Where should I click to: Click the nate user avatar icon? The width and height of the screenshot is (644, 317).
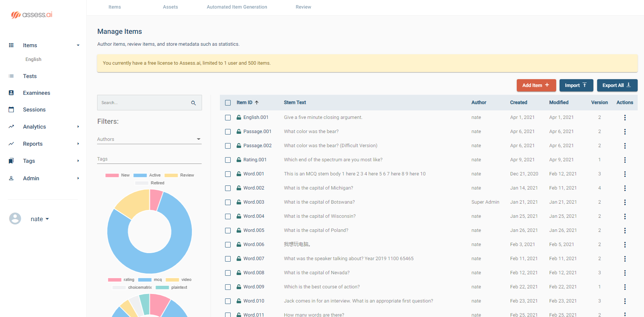[x=15, y=219]
